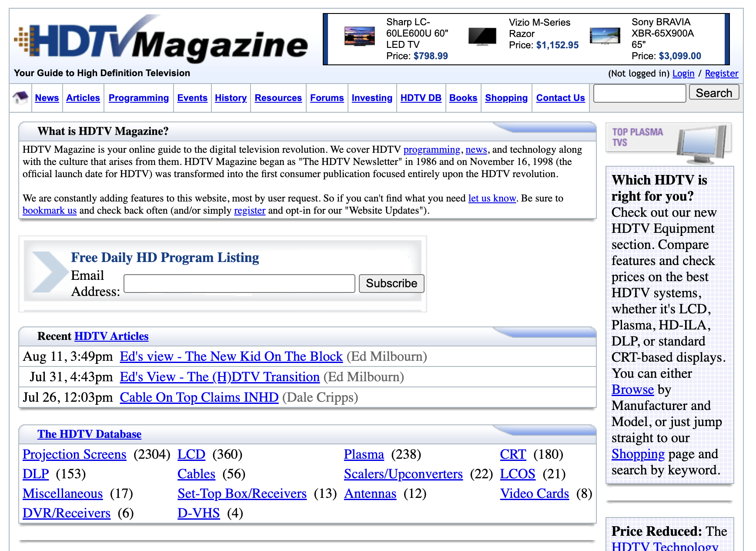Click the home icon in navigation bar

pyautogui.click(x=20, y=97)
